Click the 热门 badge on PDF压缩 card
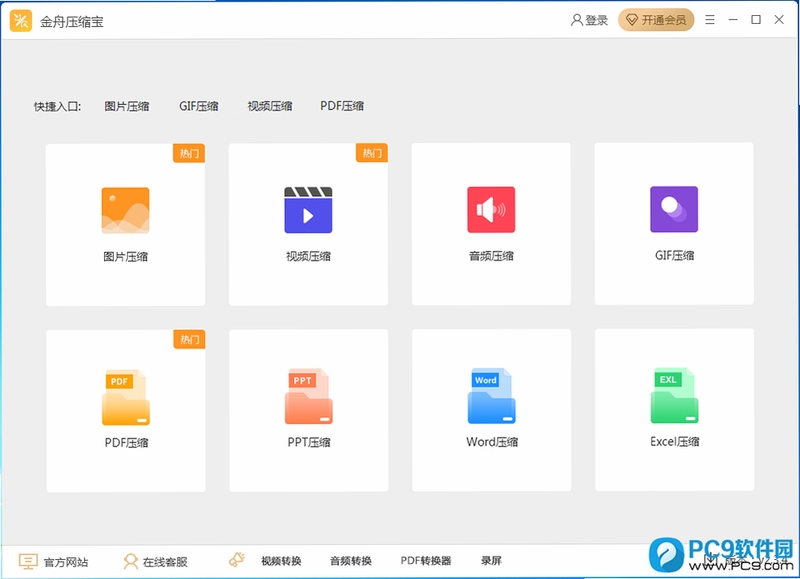800x579 pixels. [189, 339]
